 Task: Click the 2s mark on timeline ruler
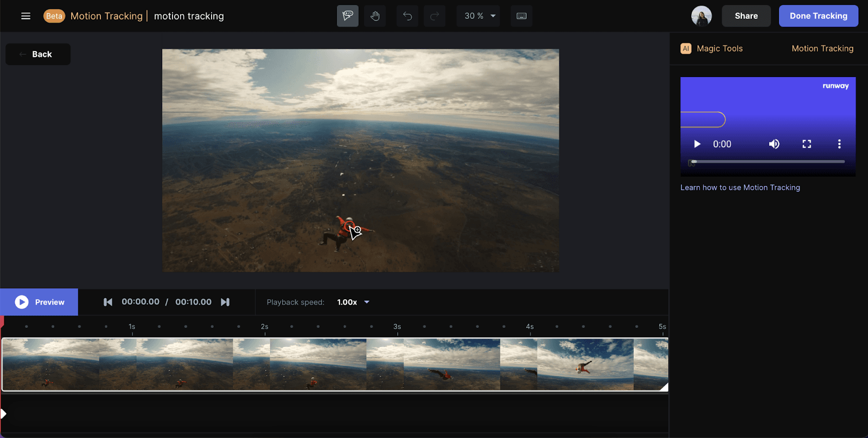click(x=265, y=327)
